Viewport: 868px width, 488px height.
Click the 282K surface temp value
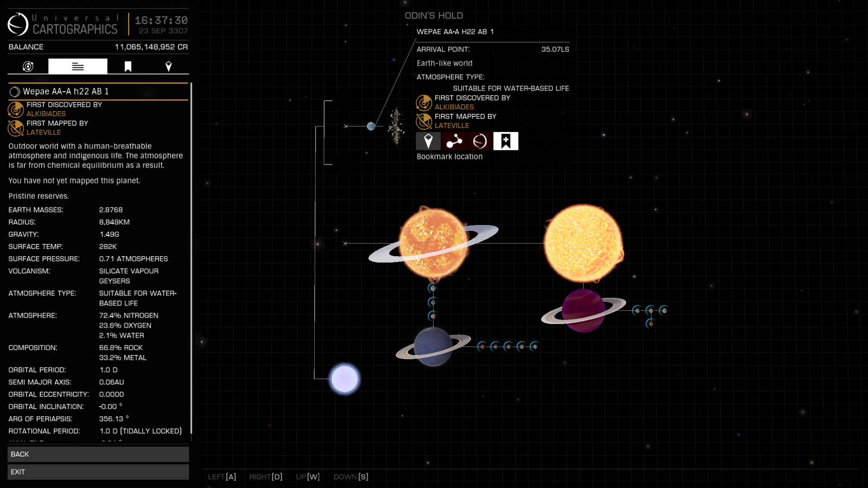pyautogui.click(x=108, y=247)
